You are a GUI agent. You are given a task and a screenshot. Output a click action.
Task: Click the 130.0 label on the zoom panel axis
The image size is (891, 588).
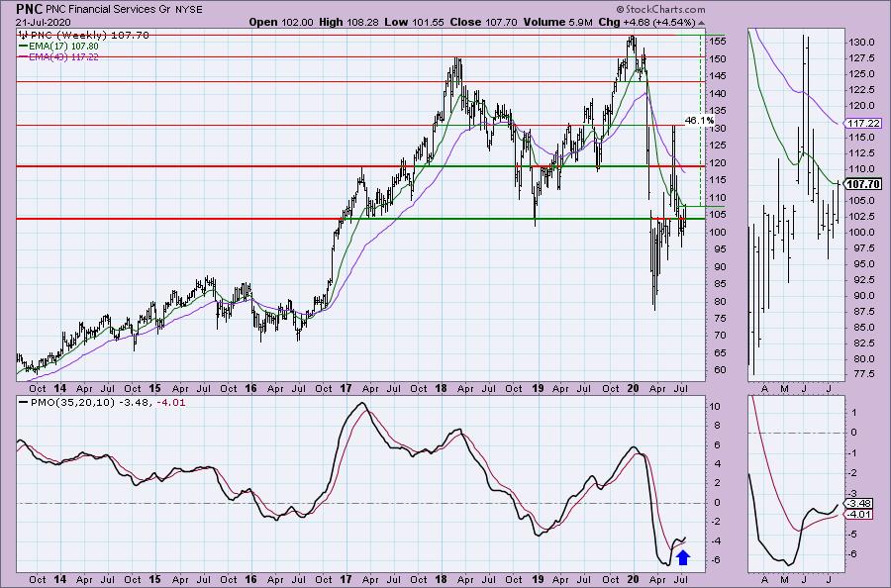(x=861, y=43)
